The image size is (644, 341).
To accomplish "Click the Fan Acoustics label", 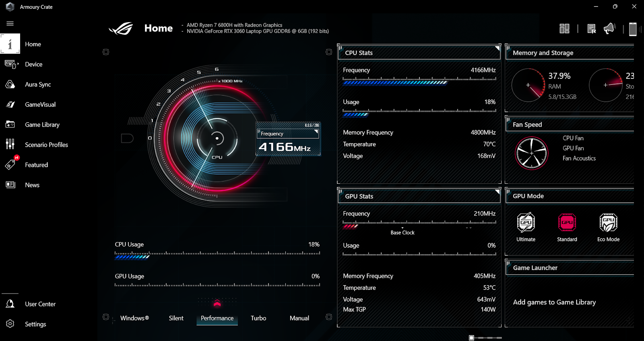I will click(579, 158).
